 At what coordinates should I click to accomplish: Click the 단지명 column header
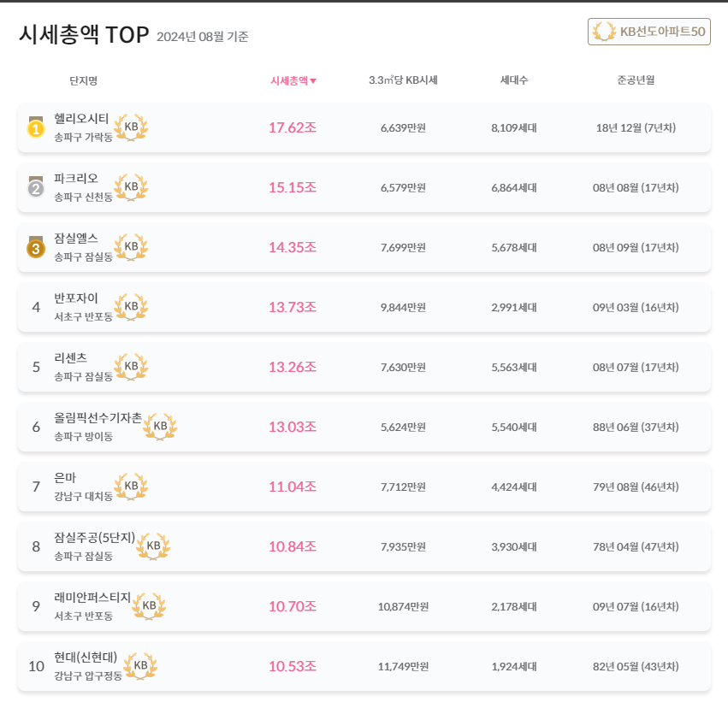pos(84,80)
